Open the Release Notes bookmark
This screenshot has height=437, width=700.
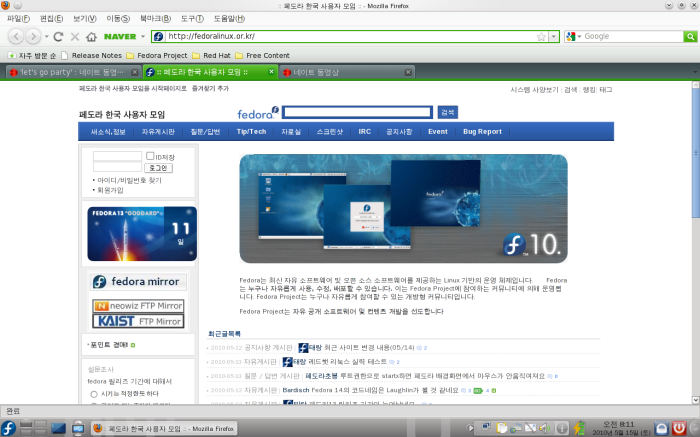coord(92,55)
